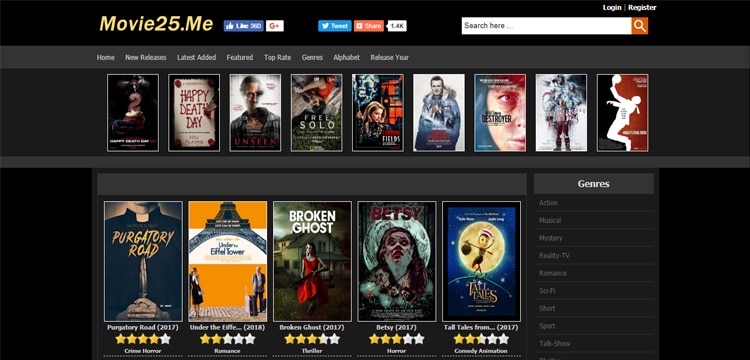Open the Purgatory Road poster
Image resolution: width=750 pixels, height=360 pixels.
click(x=143, y=261)
